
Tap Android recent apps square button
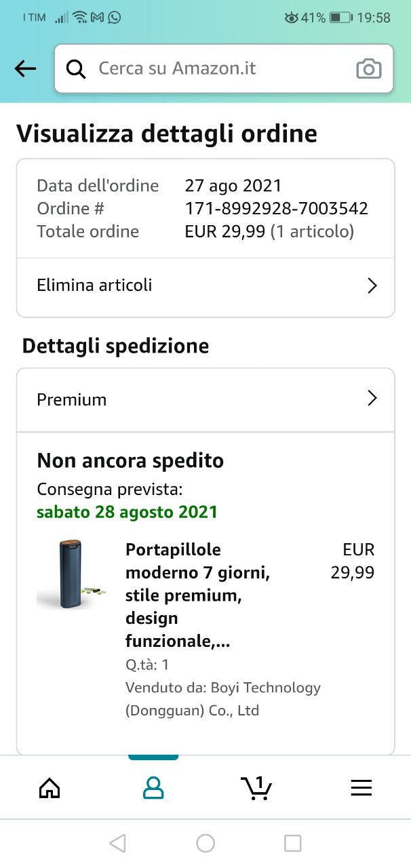293,843
